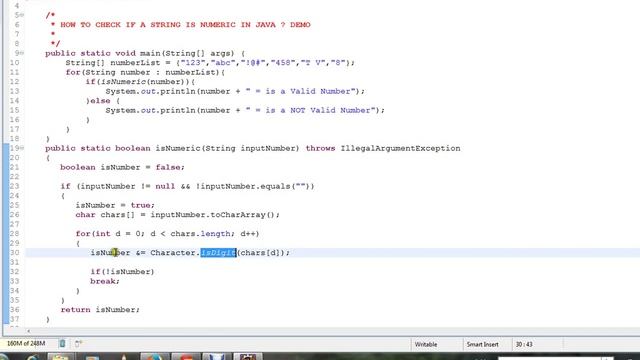The width and height of the screenshot is (640, 360).
Task: Collapse the isNumeric method fold marker at line 19
Action: click(22, 148)
